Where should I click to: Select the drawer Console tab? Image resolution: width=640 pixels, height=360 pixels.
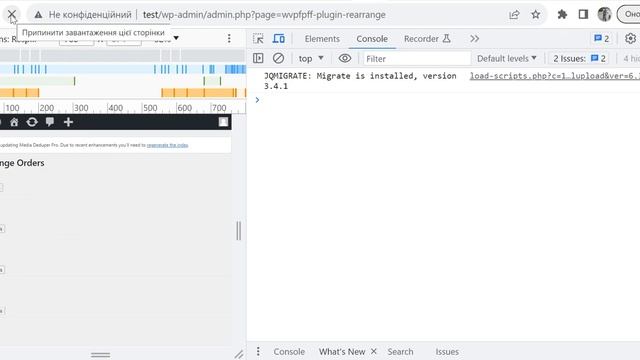coord(289,351)
